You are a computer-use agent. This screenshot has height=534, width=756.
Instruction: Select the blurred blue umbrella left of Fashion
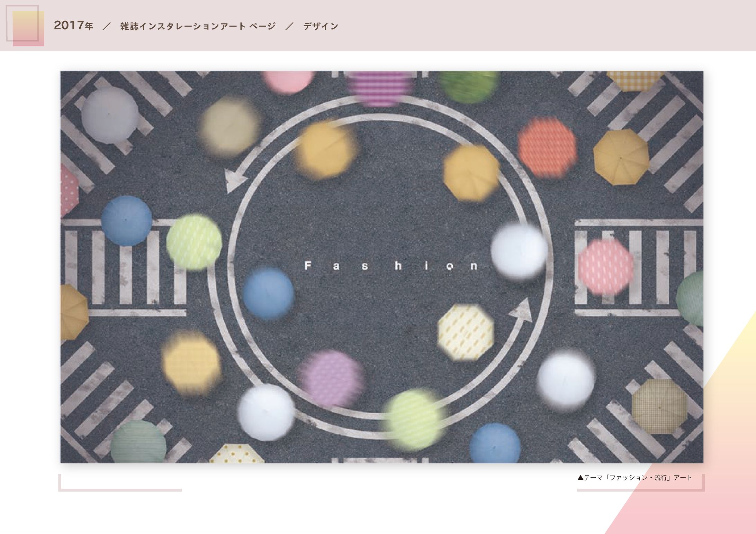tap(268, 294)
